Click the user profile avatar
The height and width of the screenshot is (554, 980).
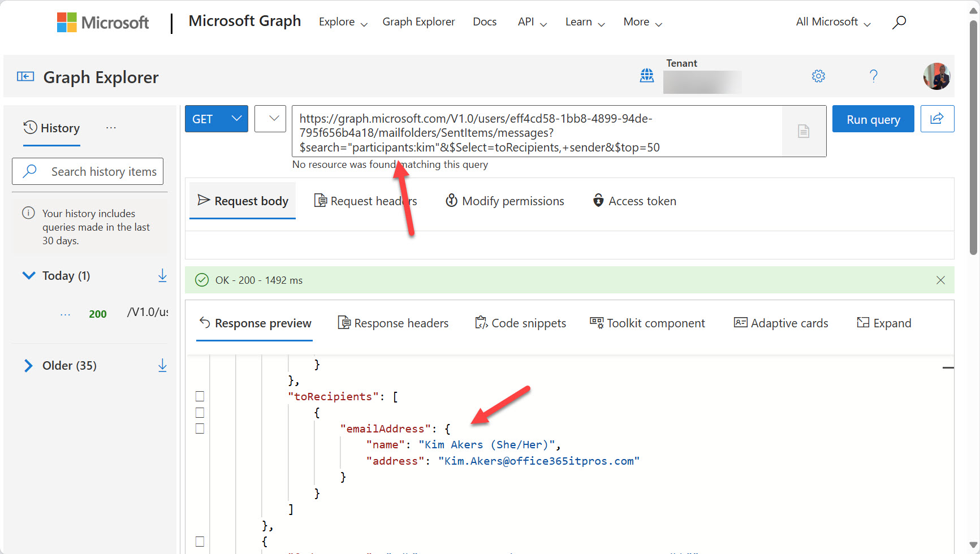click(937, 76)
